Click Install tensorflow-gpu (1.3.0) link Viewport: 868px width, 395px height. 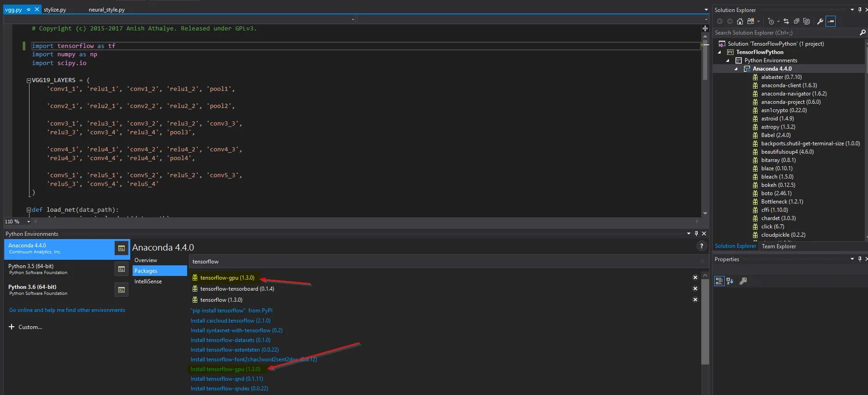click(x=225, y=369)
